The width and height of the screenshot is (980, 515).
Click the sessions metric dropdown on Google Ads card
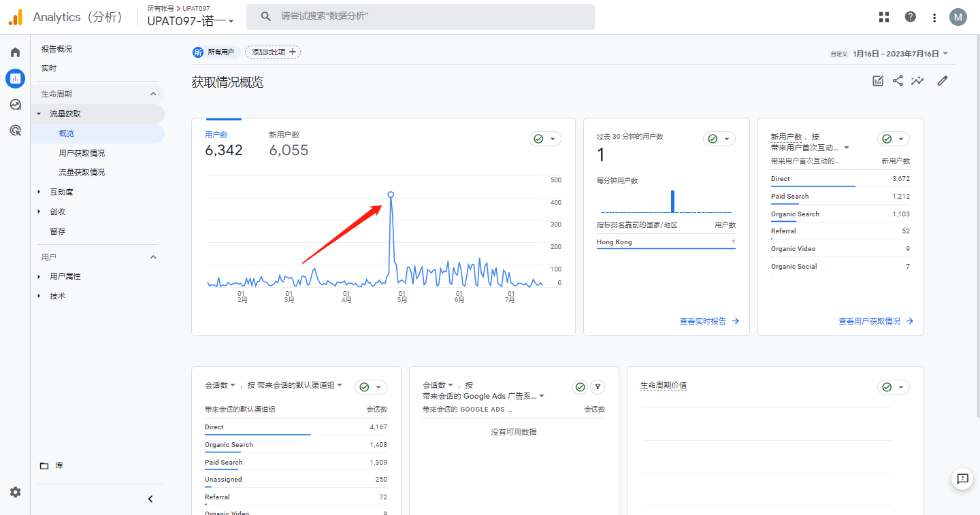tap(438, 385)
